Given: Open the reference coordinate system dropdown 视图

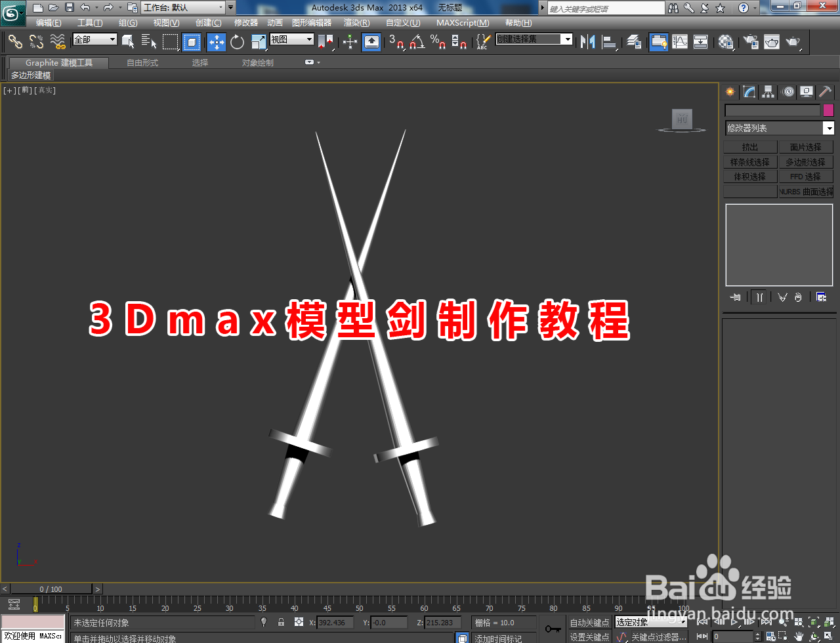Looking at the screenshot, I should [x=292, y=39].
